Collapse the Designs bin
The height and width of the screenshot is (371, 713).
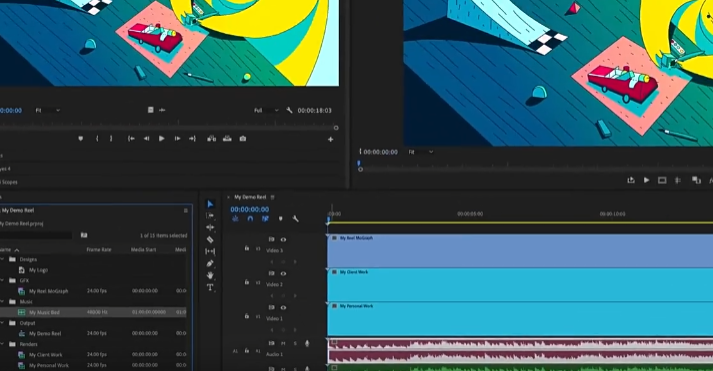tap(2, 259)
